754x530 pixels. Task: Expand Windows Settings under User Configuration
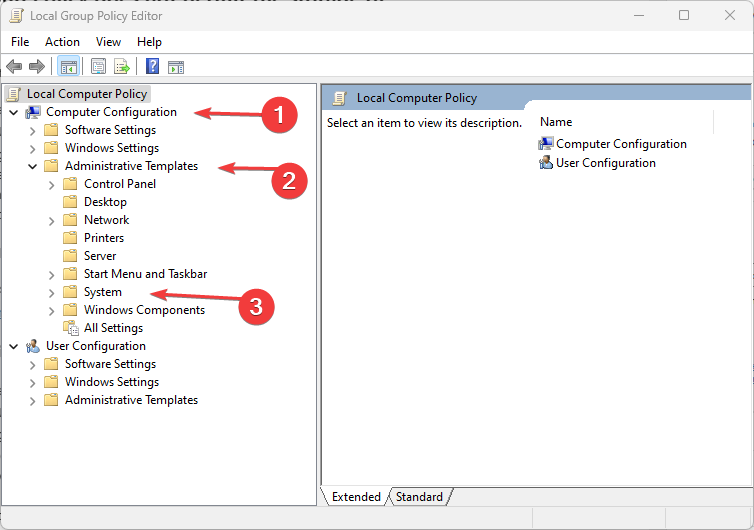click(32, 383)
